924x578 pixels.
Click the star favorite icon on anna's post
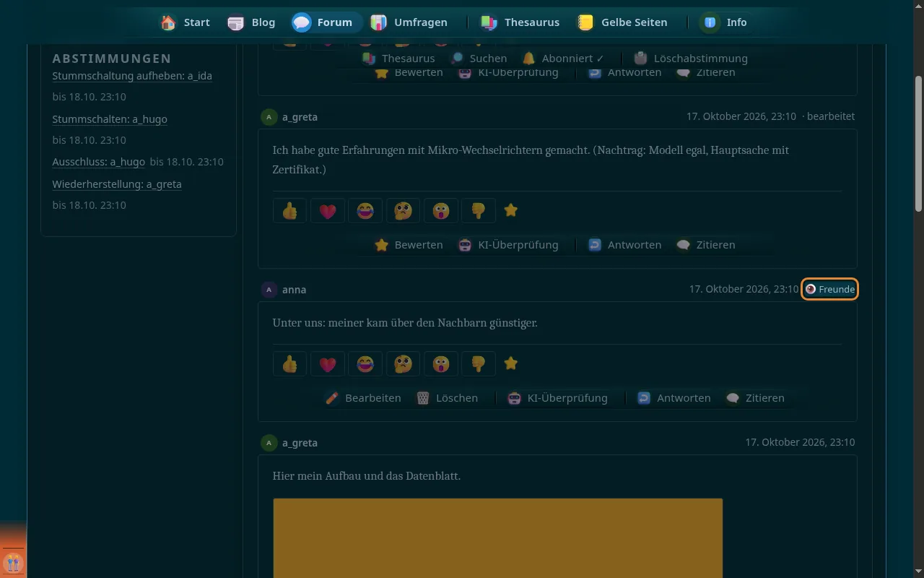(511, 363)
